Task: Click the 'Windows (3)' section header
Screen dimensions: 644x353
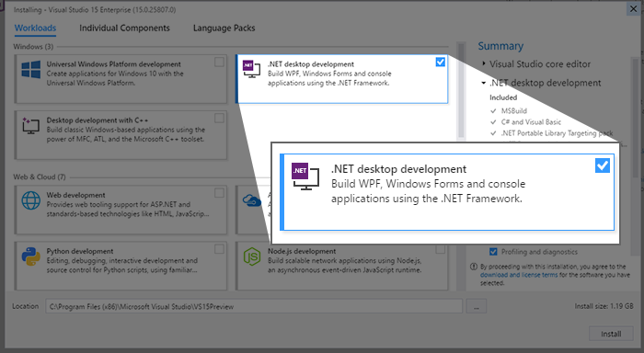Action: click(33, 46)
